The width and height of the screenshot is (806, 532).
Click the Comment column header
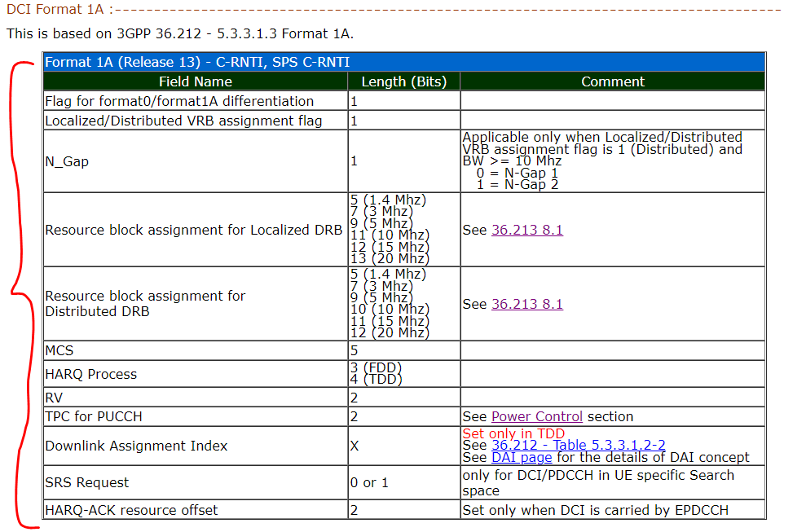click(613, 81)
